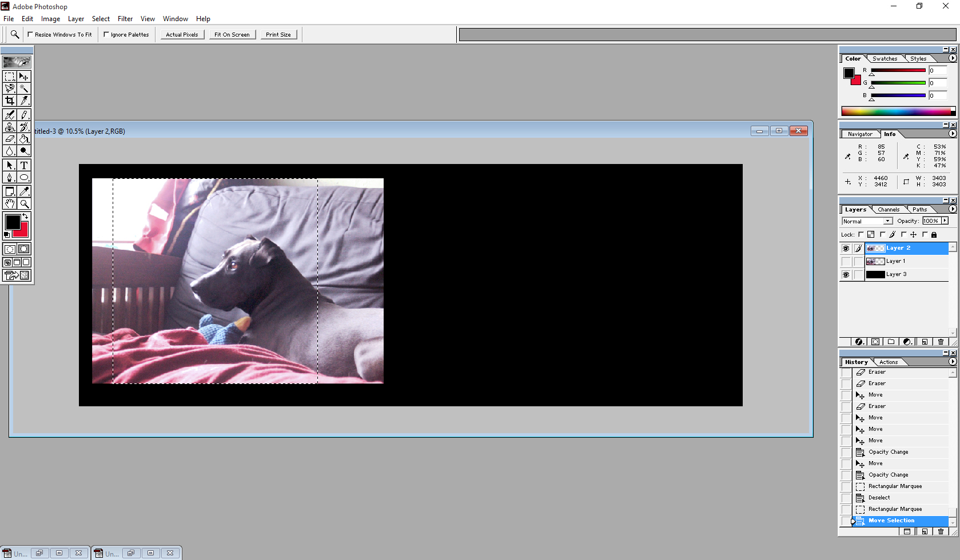Open the History palette options menu
Image resolution: width=960 pixels, height=560 pixels.
tap(953, 362)
